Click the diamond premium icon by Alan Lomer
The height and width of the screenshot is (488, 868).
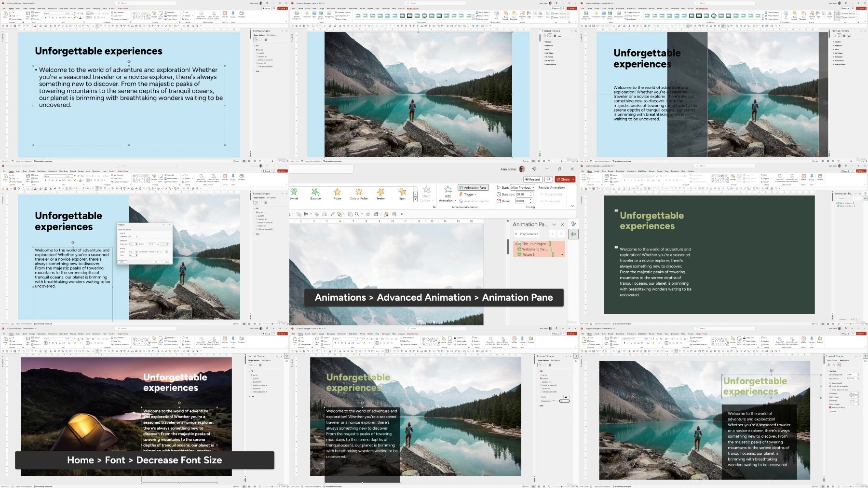click(534, 169)
